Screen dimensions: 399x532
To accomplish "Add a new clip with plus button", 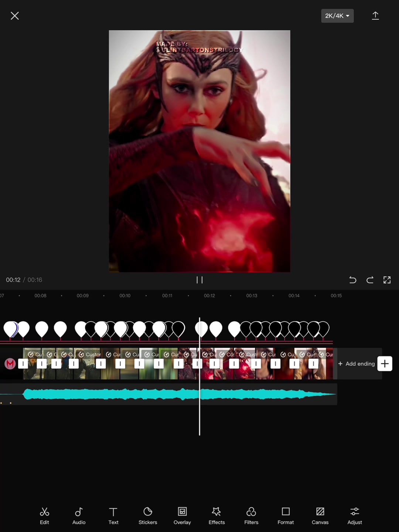I will tap(385, 364).
